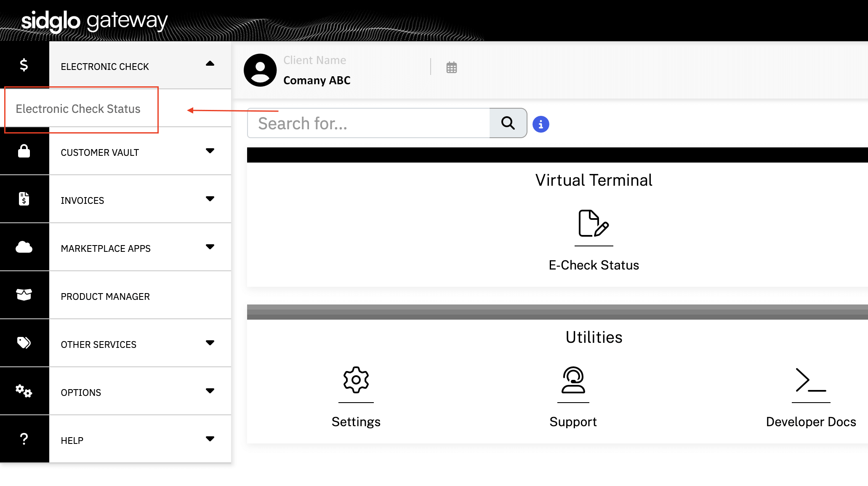Click the Product Manager box icon
This screenshot has width=868, height=486.
[24, 294]
